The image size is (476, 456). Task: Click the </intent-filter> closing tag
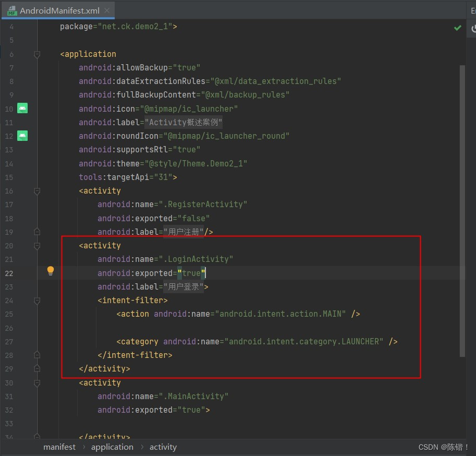[135, 355]
